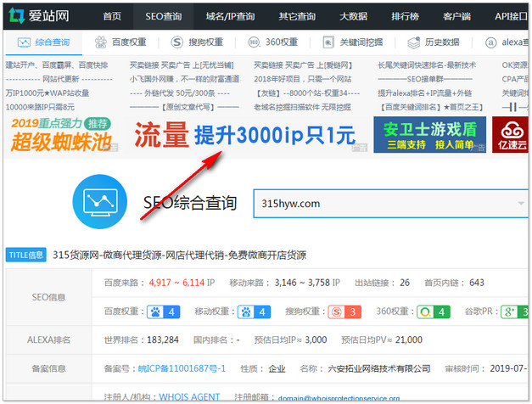532x404 pixels.
Task: Open the 排行榜 menu
Action: pos(405,16)
